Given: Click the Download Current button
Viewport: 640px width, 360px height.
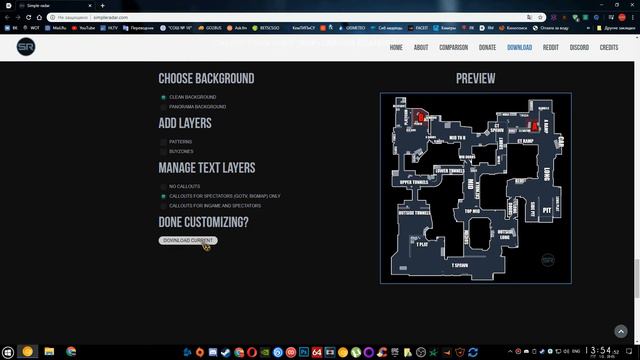Looking at the screenshot, I should coord(188,240).
